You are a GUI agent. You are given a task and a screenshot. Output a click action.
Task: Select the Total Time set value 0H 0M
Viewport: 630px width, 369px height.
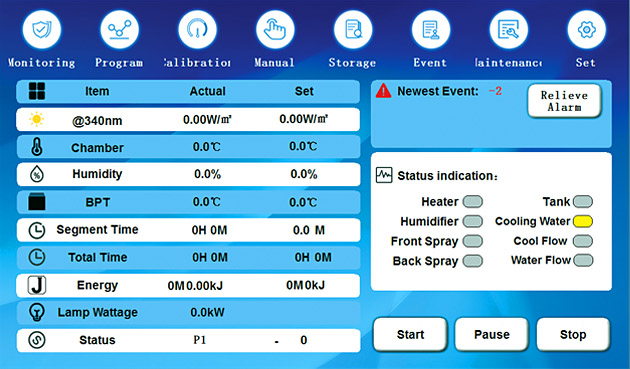313,257
